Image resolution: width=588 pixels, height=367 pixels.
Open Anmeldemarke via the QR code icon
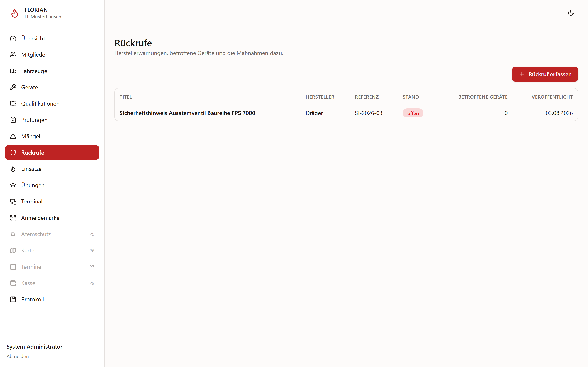13,218
